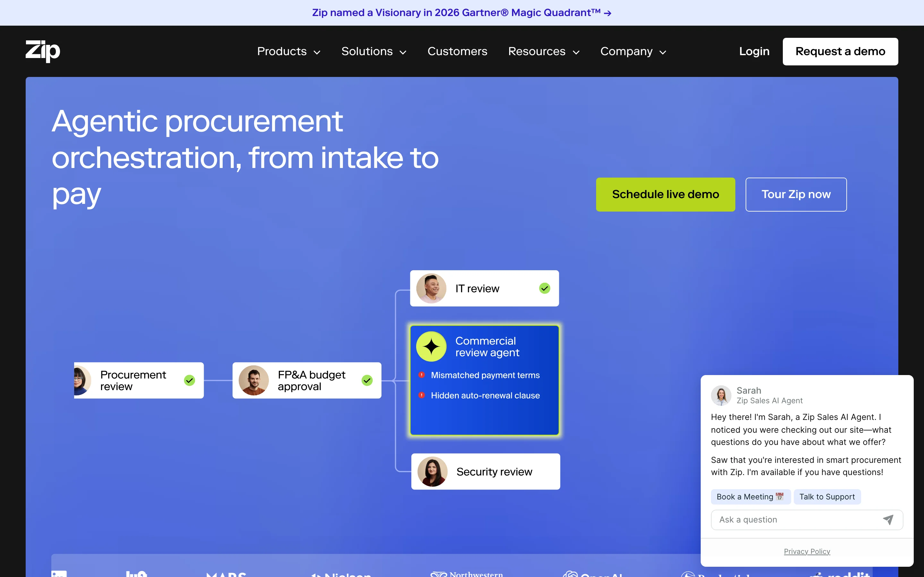Click the Zip logo
The image size is (924, 577).
(x=43, y=51)
